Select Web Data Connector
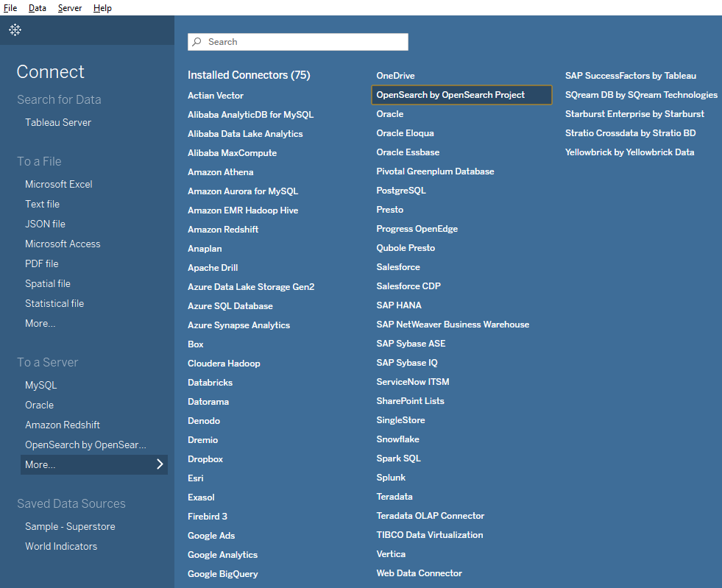Viewport: 722px width, 588px height. coord(419,573)
